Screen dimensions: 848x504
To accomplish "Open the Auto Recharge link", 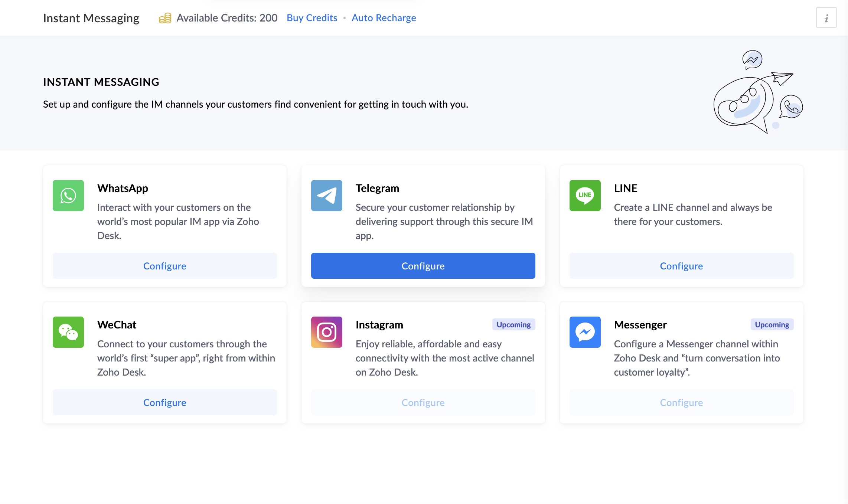I will click(x=384, y=18).
